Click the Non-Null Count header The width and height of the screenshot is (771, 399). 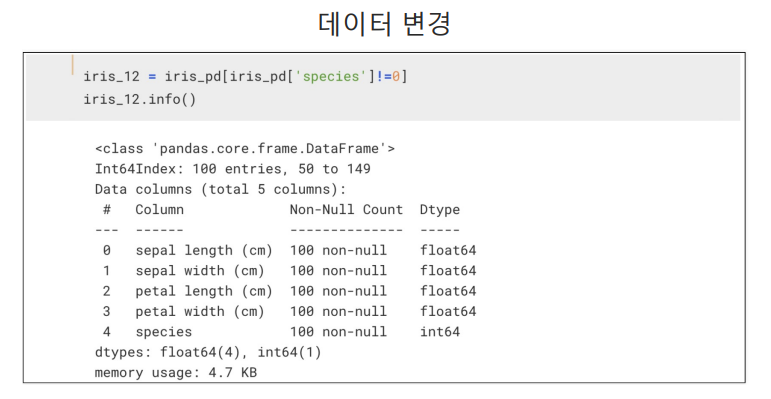coord(346,210)
